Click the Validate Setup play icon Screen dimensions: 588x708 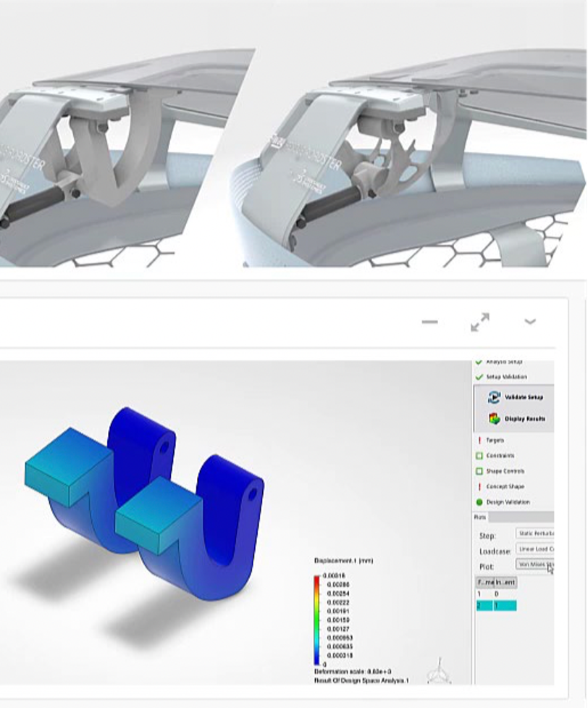tap(494, 397)
